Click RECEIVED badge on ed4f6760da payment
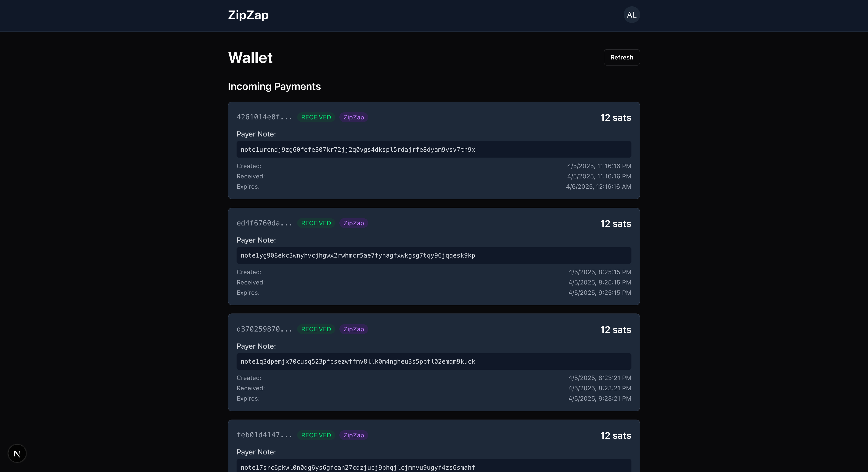The width and height of the screenshot is (868, 472). pyautogui.click(x=316, y=223)
